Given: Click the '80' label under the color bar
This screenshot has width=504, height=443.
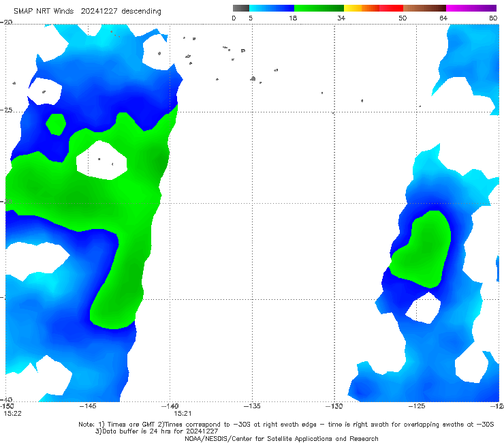Looking at the screenshot, I should pos(493,18).
